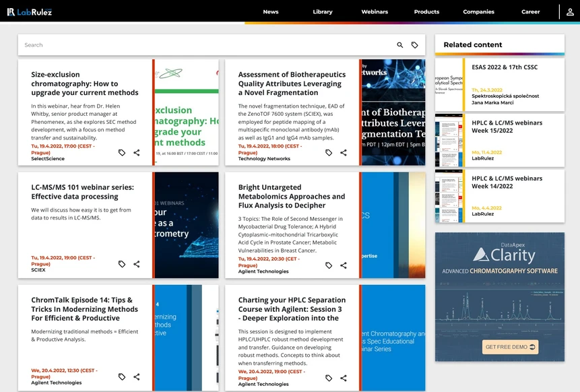Open the Webinars menu item

click(x=375, y=11)
